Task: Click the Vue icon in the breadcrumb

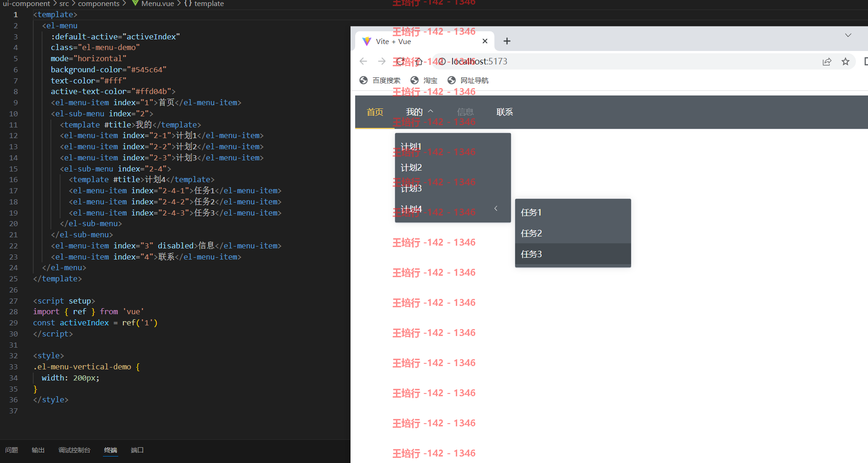Action: pyautogui.click(x=135, y=3)
